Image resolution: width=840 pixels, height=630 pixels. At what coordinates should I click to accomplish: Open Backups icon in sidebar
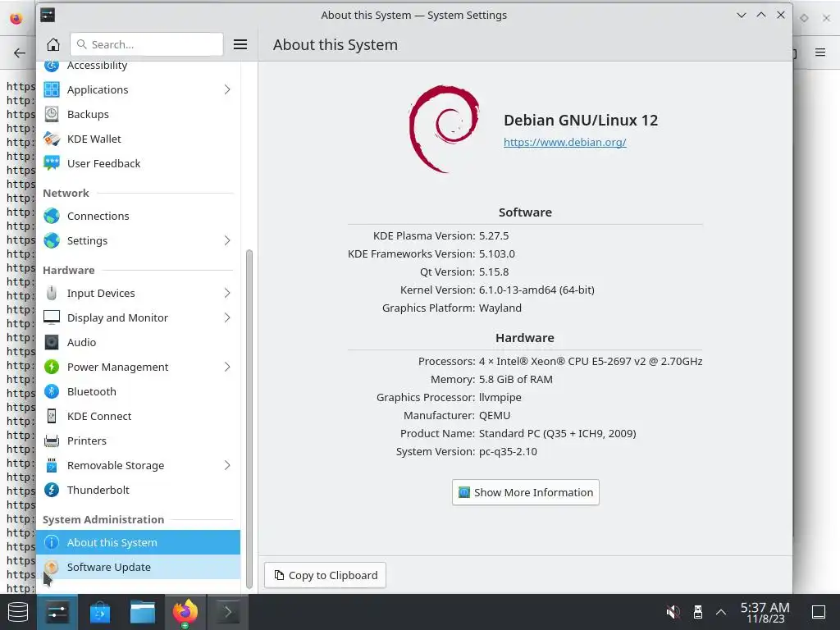pos(52,114)
